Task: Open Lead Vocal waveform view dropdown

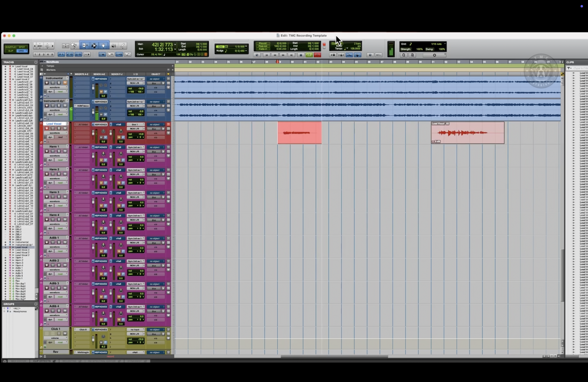Action: pos(56,133)
